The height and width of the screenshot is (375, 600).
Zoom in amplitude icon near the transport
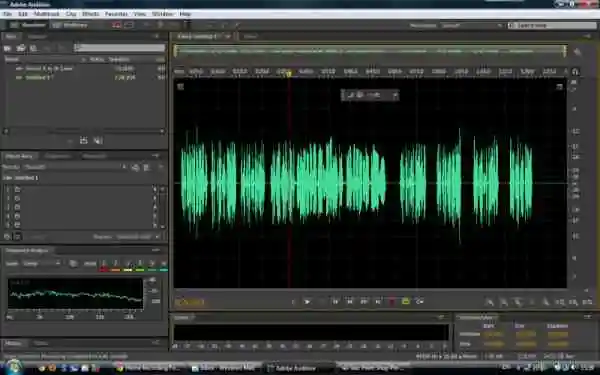point(490,302)
